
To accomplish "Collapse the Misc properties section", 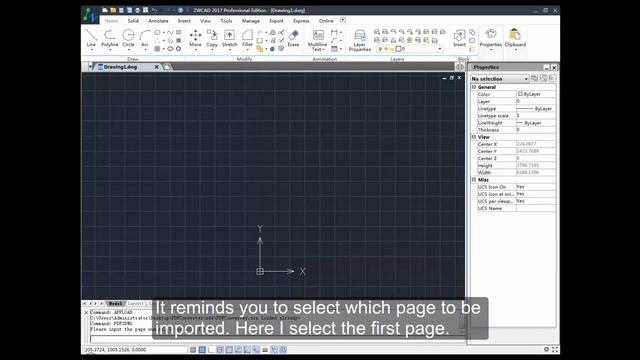I will pyautogui.click(x=474, y=180).
